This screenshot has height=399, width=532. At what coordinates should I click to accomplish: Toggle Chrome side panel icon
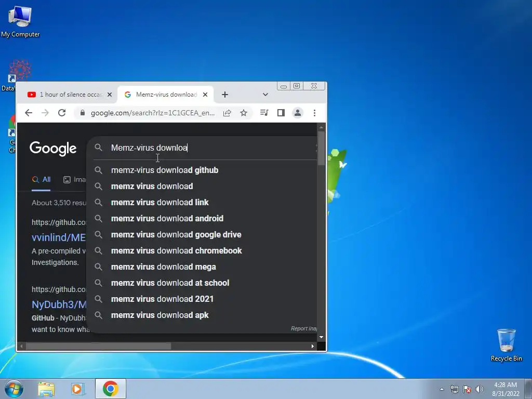point(281,113)
